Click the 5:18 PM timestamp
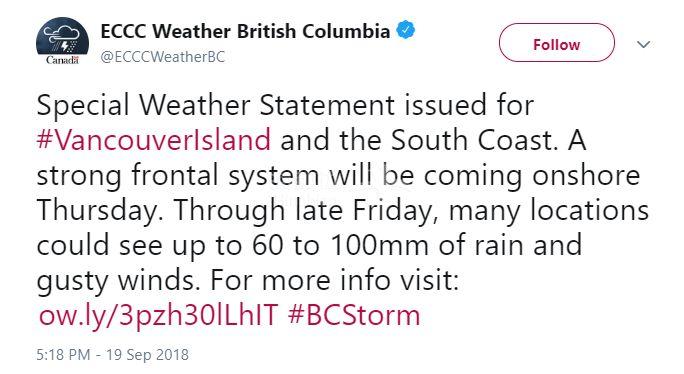The height and width of the screenshot is (374, 684). (63, 354)
